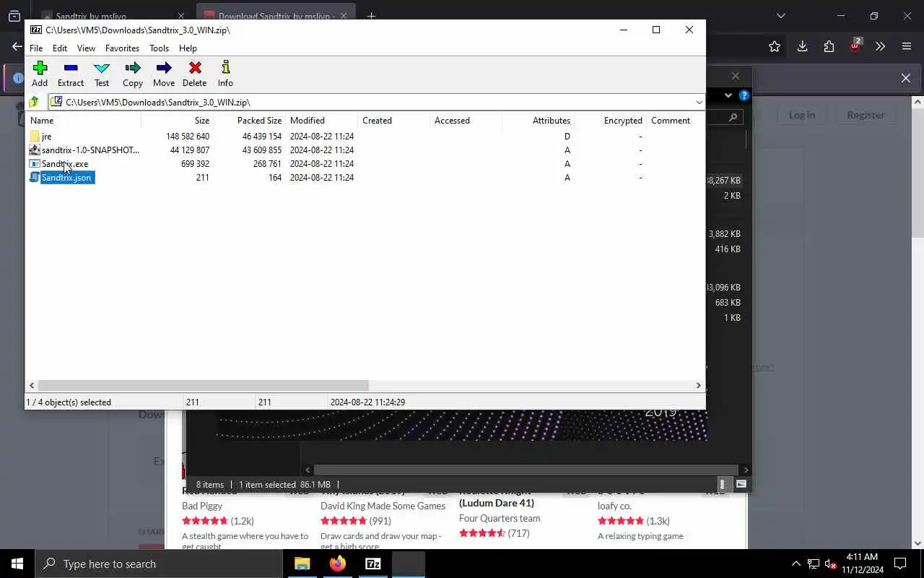Open the Tools menu

(x=159, y=48)
